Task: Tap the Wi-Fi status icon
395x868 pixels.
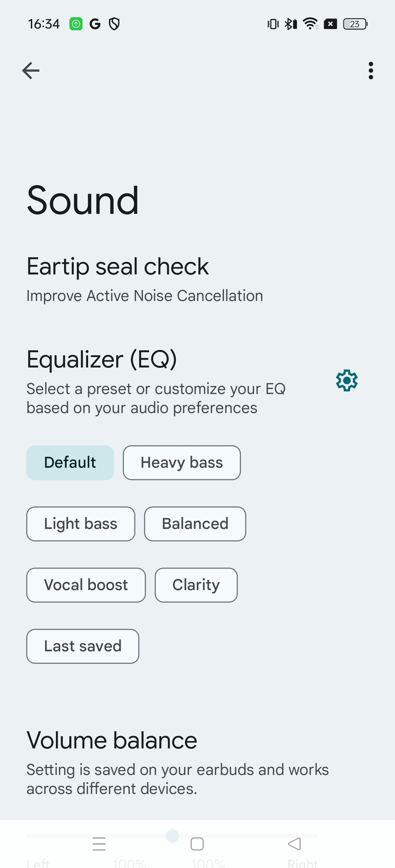Action: tap(310, 24)
